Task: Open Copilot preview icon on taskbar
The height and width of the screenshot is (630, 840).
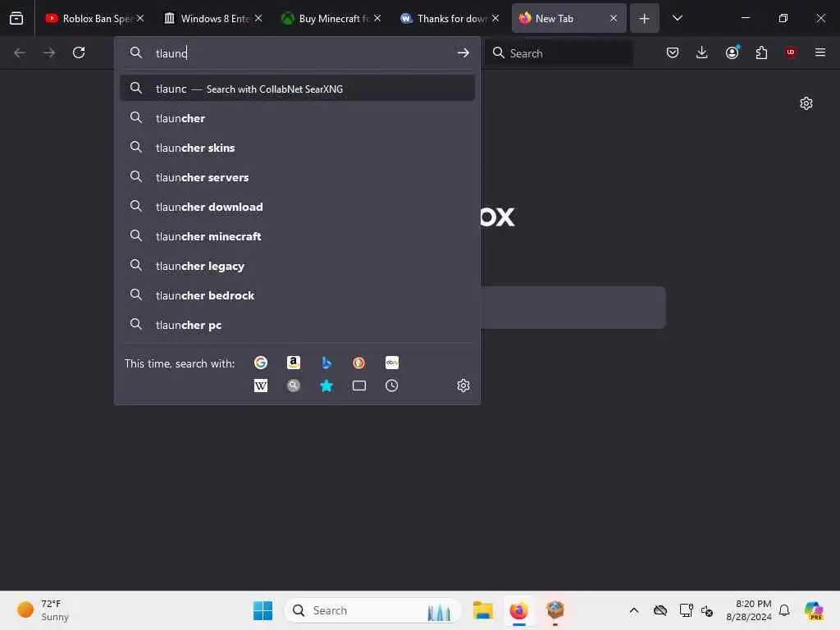Action: (x=814, y=610)
